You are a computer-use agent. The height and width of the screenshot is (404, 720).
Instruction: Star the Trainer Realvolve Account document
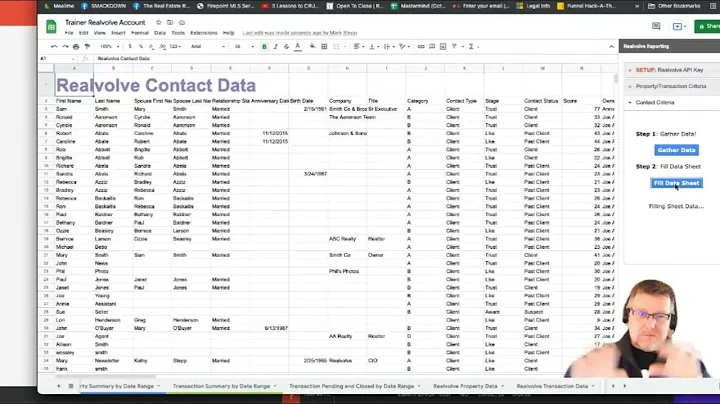[x=158, y=22]
